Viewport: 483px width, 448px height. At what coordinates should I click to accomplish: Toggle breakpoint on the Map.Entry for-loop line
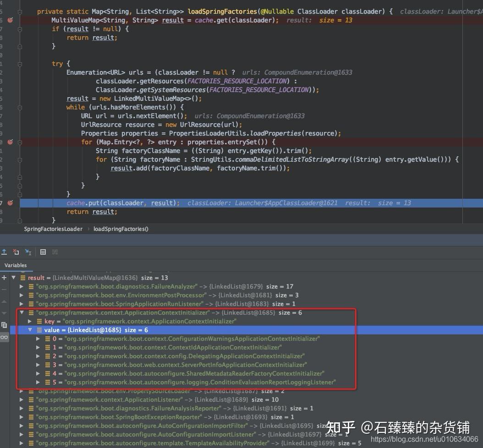pos(10,142)
